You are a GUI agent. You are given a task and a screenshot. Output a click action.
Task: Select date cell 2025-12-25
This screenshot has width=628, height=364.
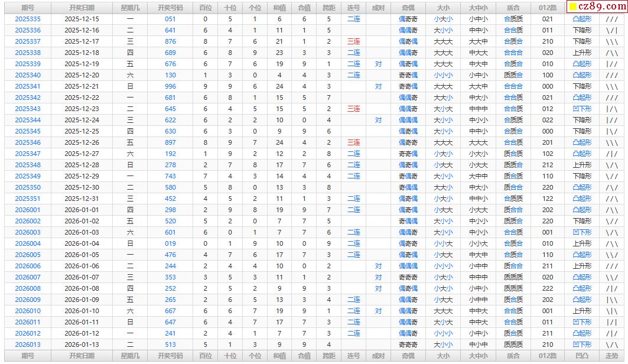(x=82, y=131)
